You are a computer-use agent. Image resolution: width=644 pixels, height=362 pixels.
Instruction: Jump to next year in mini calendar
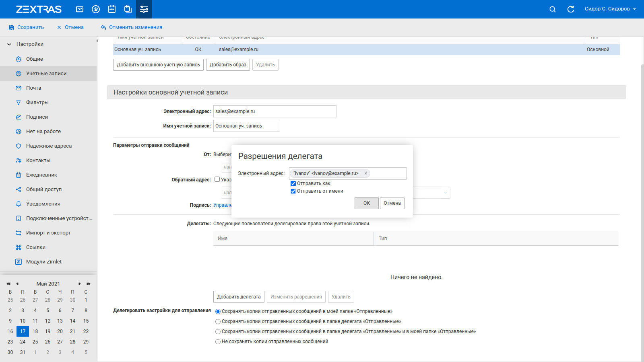(89, 284)
